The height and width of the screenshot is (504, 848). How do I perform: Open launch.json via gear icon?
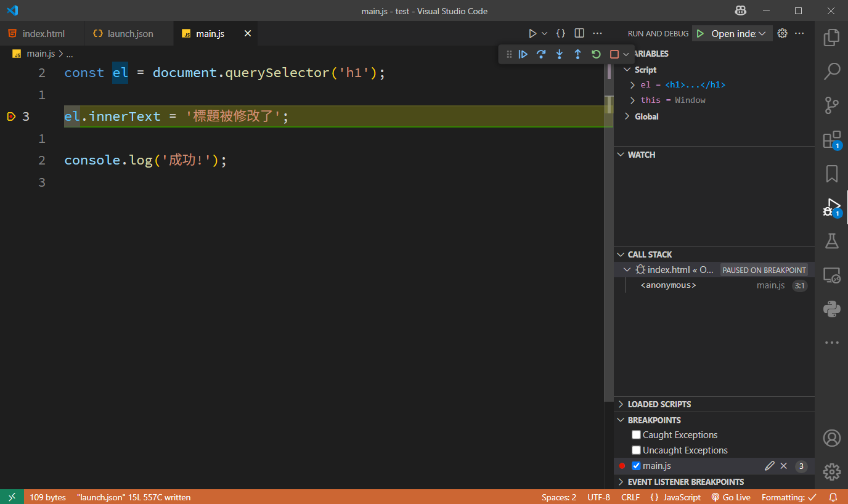[782, 33]
